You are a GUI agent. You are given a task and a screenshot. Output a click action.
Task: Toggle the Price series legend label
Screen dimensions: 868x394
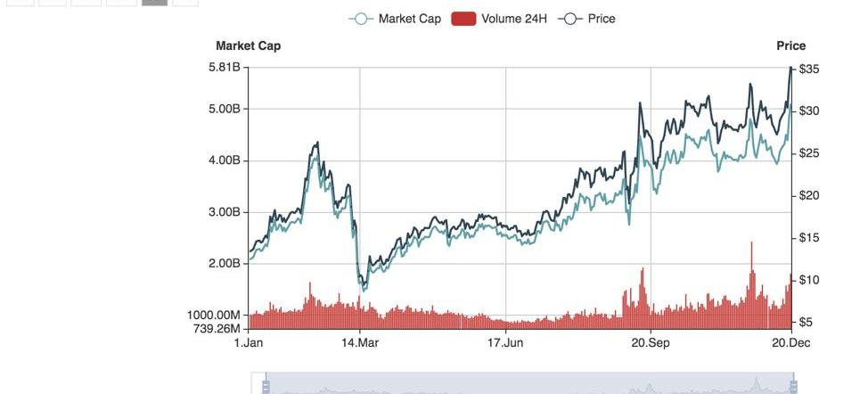point(602,19)
